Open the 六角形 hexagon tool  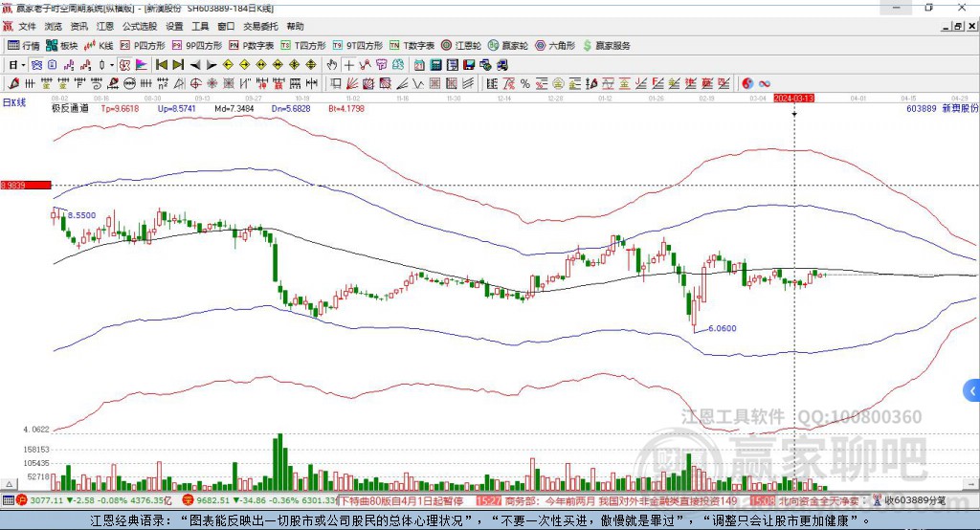(555, 46)
